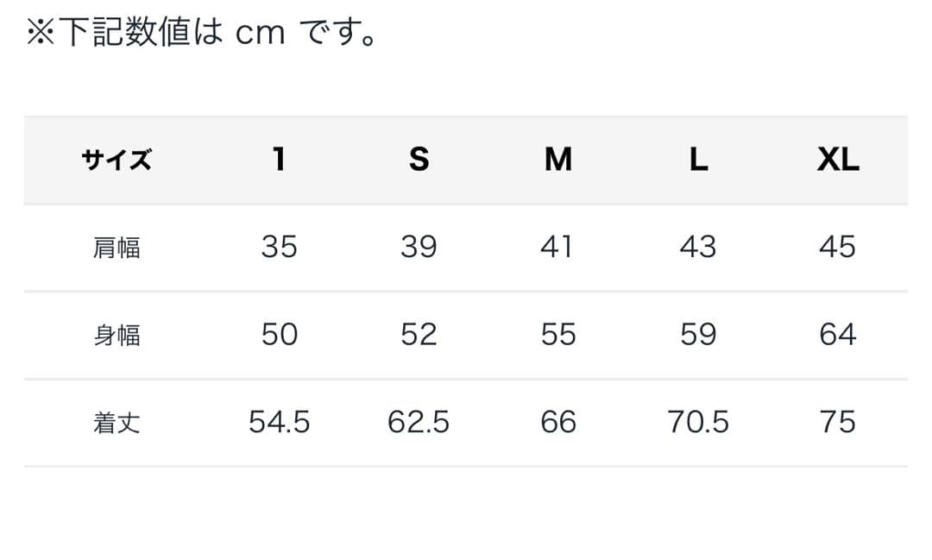Select the 身幅 value 59 for L

pos(698,335)
